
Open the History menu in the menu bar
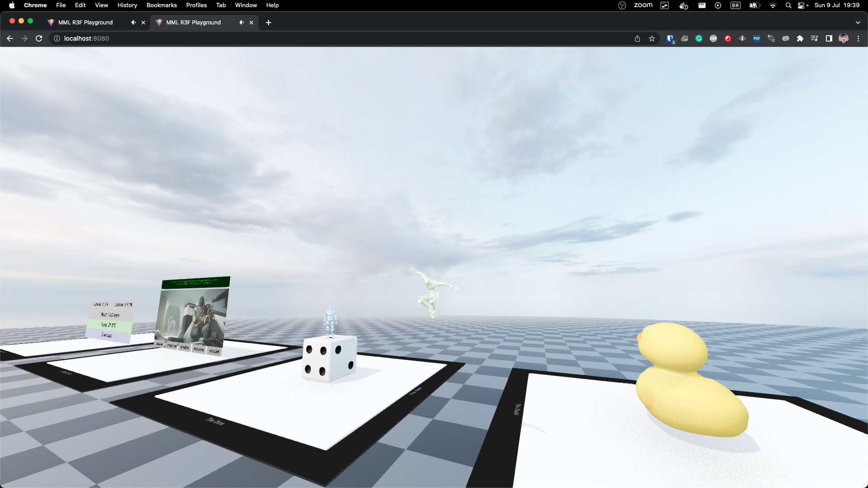(x=127, y=5)
